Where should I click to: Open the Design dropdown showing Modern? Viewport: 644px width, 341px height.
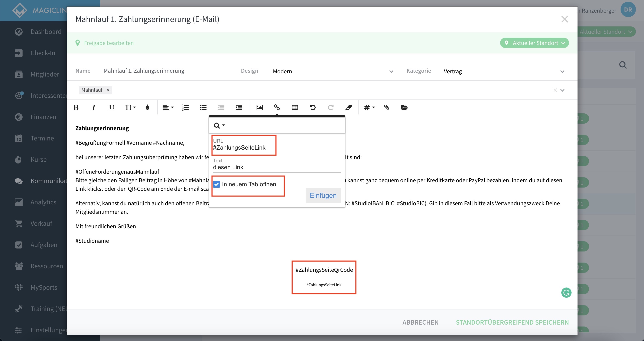(x=333, y=71)
